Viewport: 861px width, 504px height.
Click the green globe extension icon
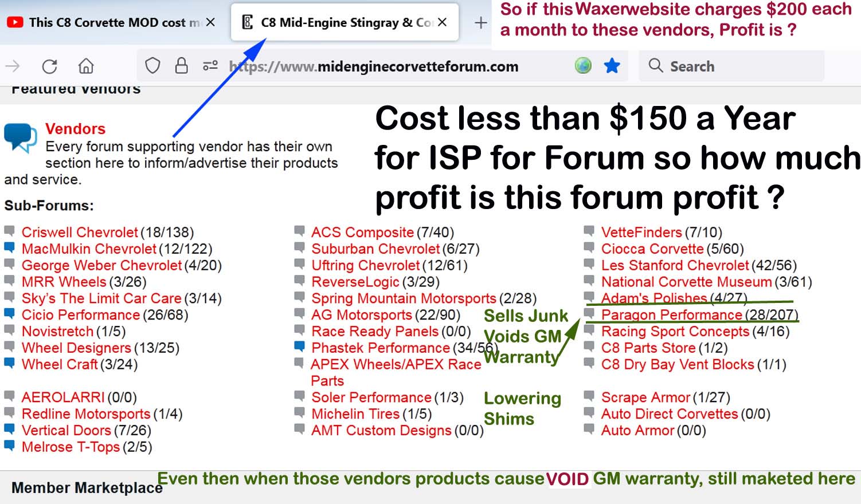tap(583, 66)
